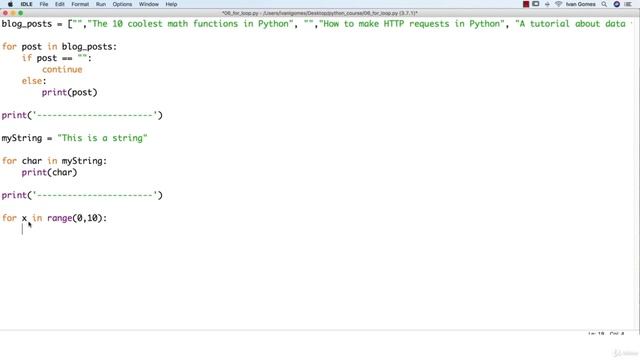Click the line 'for char in myString:'

[x=54, y=161]
